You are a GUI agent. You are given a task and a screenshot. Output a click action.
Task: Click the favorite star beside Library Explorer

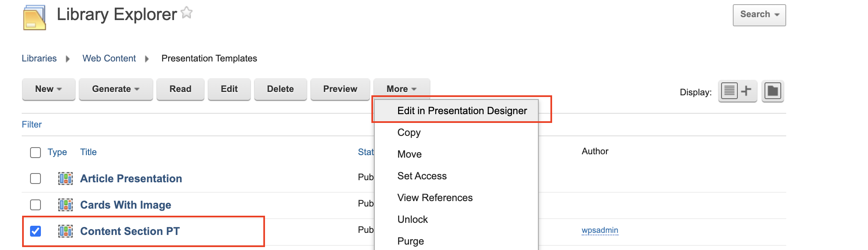pyautogui.click(x=187, y=13)
